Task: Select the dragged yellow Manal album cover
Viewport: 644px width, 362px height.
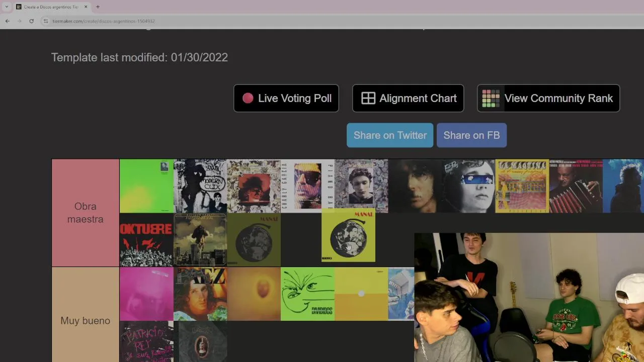Action: click(x=348, y=235)
